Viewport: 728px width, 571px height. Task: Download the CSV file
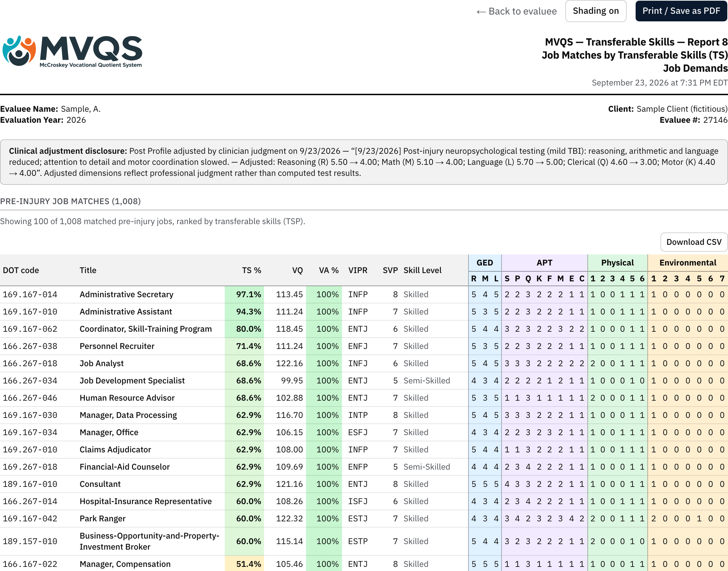694,242
